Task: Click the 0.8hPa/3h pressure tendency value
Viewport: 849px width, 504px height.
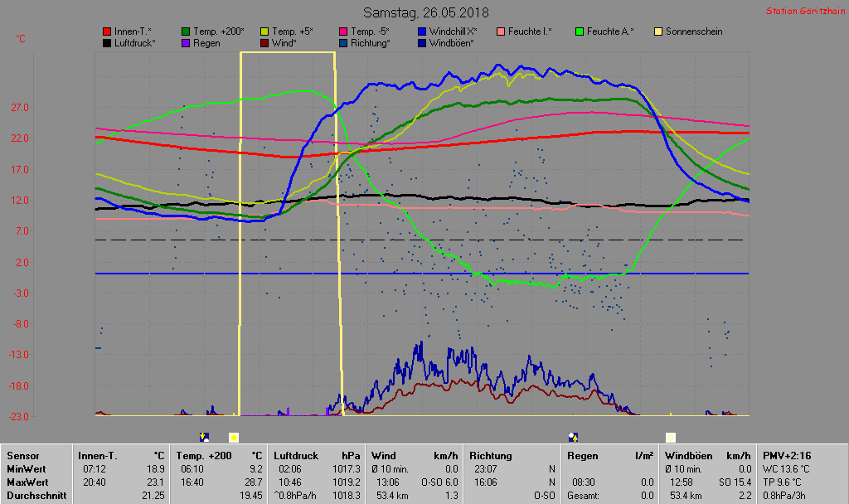Action: pos(784,496)
